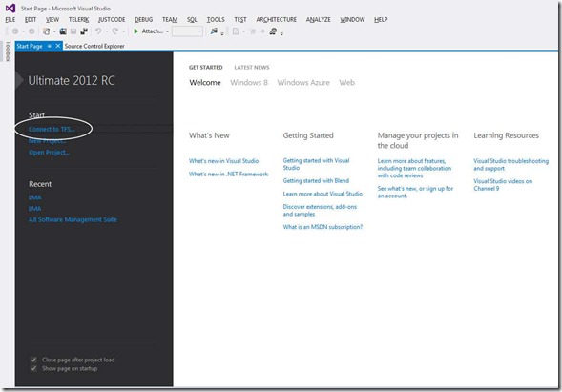This screenshot has width=562, height=392.
Task: Expand the Toolbox side panel
Action: [8, 52]
